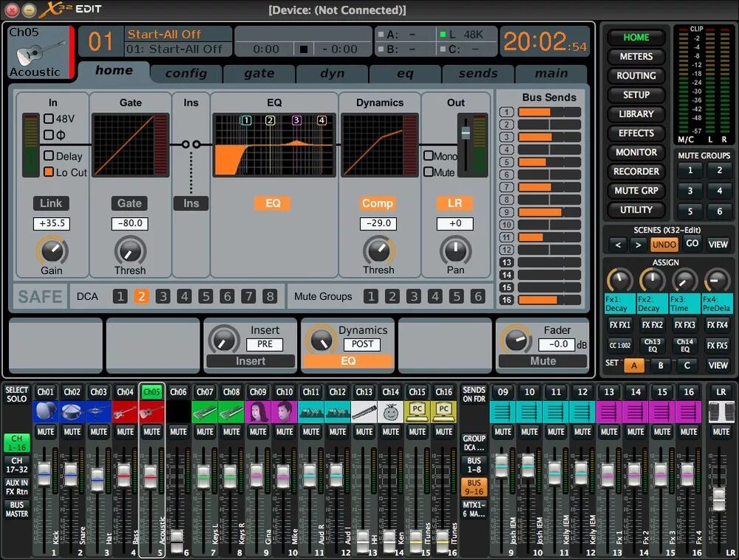The image size is (739, 560).
Task: Click the LR main speaker icon
Action: coord(721,412)
